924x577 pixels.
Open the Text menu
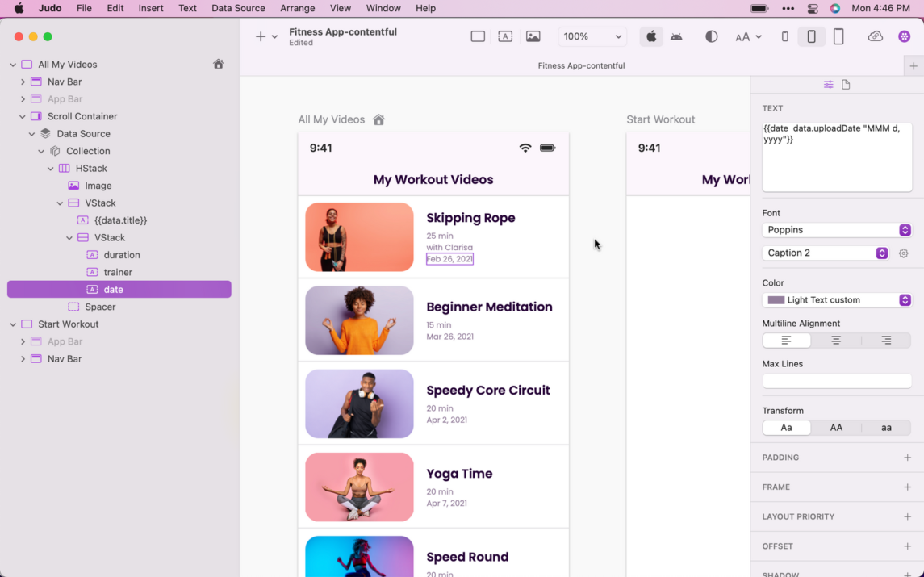coord(187,8)
